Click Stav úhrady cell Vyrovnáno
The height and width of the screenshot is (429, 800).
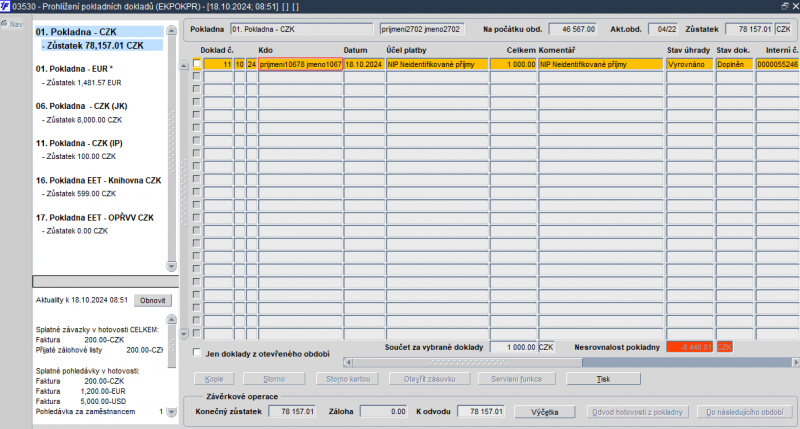click(690, 64)
